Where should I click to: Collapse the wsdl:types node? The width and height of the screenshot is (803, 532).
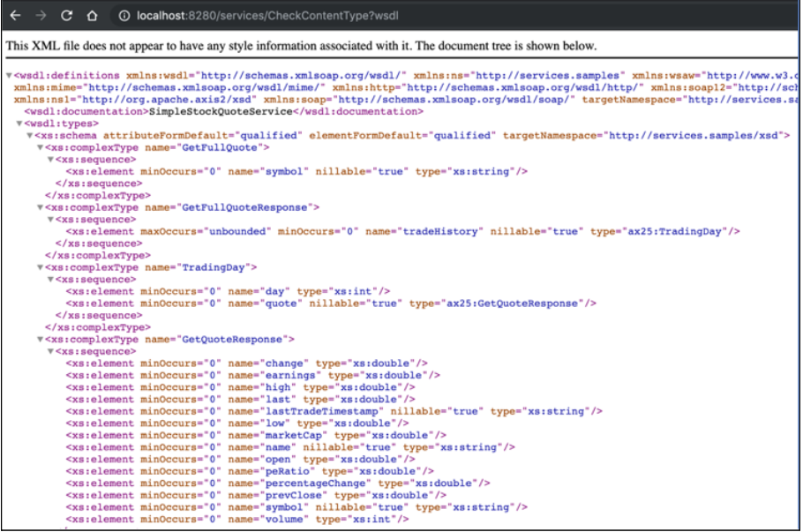click(19, 124)
